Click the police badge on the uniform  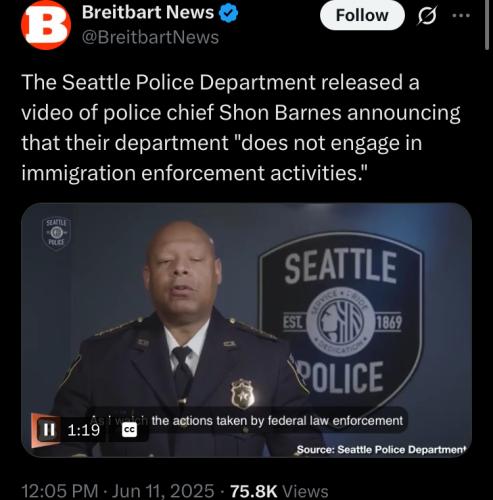coord(242,394)
